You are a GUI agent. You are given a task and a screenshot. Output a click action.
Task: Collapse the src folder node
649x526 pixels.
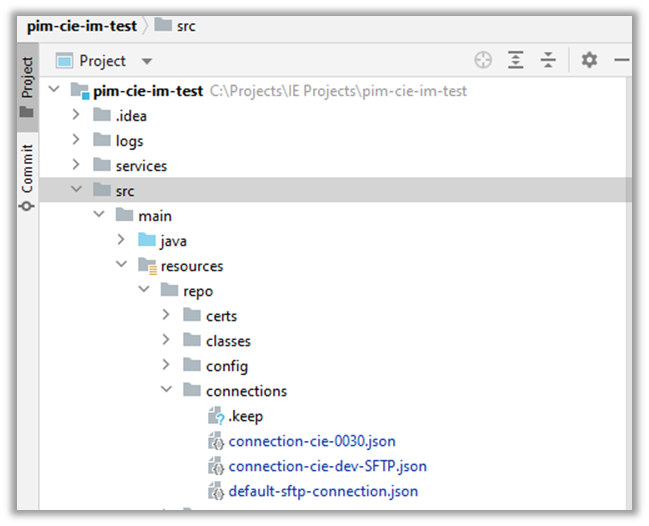[x=75, y=190]
